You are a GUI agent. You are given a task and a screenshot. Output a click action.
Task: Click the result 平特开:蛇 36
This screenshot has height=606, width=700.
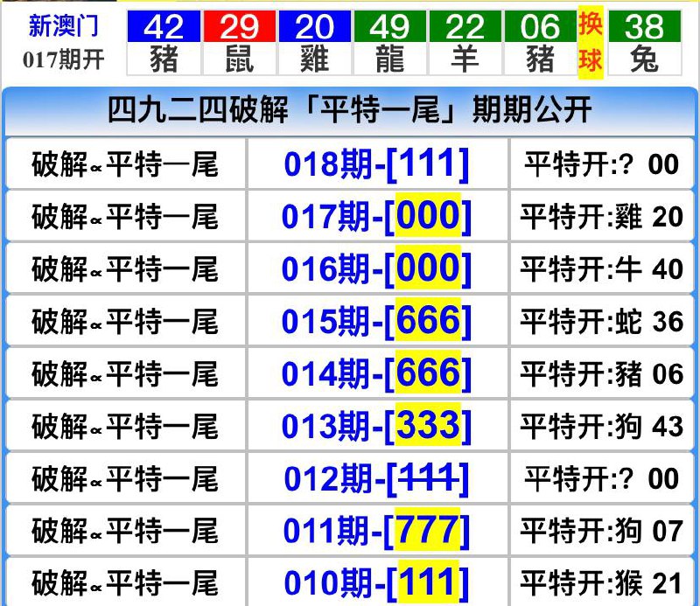point(602,321)
